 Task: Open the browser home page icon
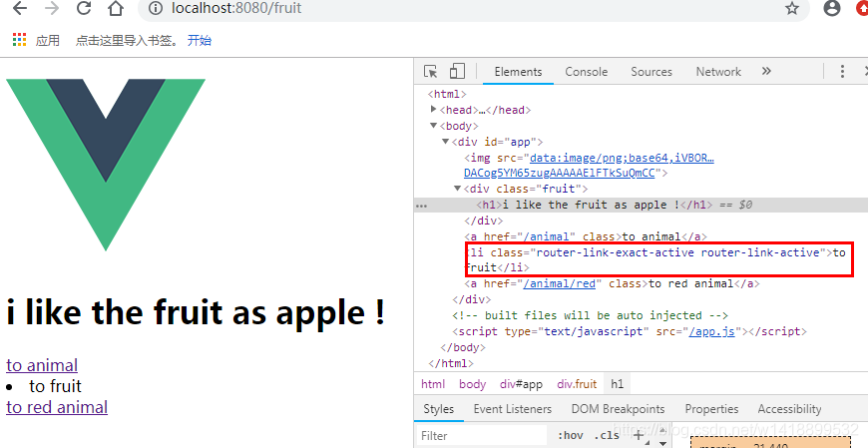pos(116,8)
